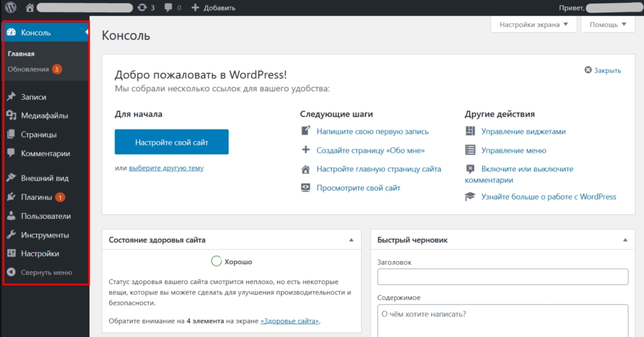This screenshot has height=337, width=644.
Task: Click the Свернуть меню collapse arrow icon
Action: (x=11, y=272)
